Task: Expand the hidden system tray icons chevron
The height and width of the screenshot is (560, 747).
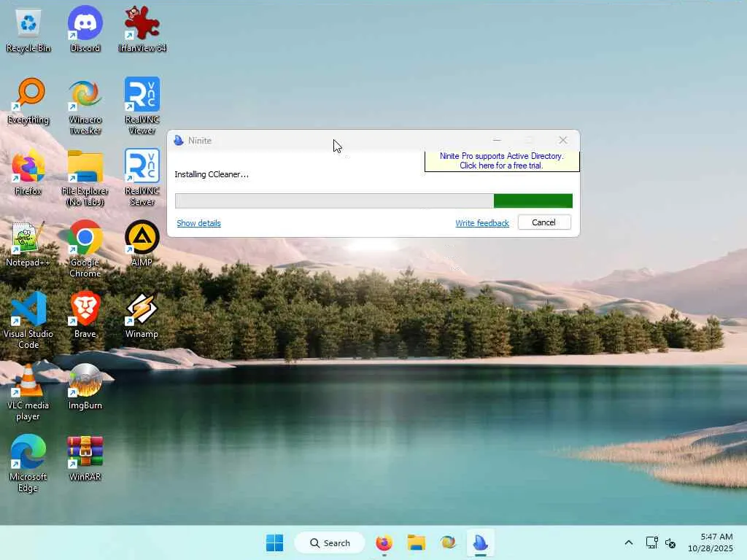Action: coord(629,542)
